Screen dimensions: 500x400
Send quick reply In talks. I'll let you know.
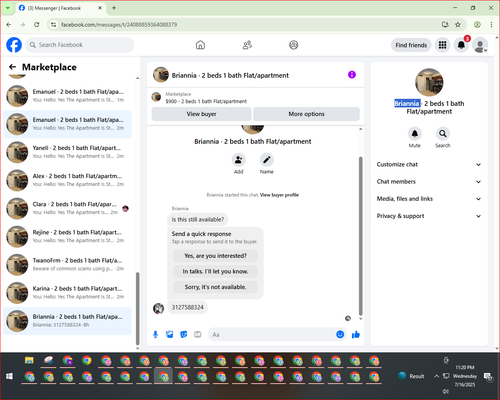[215, 271]
